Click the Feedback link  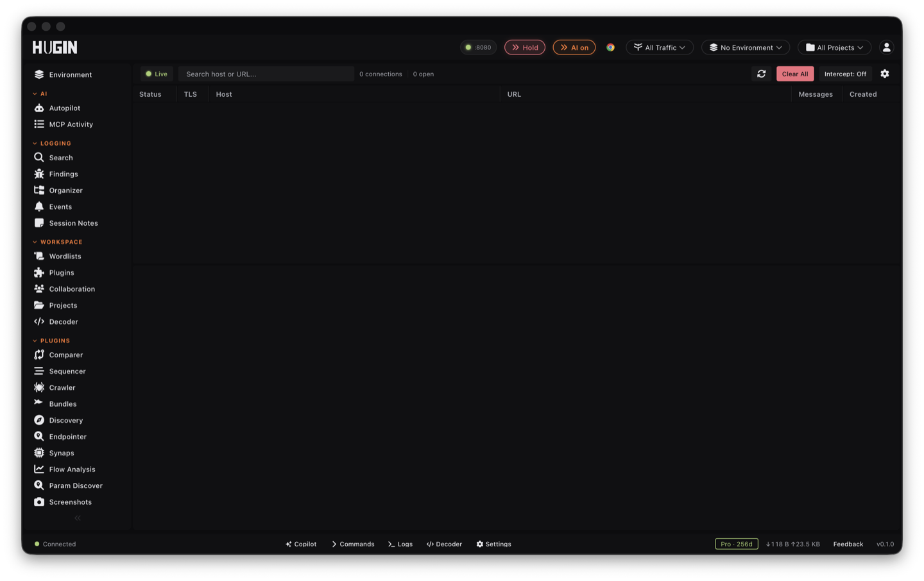pyautogui.click(x=848, y=544)
